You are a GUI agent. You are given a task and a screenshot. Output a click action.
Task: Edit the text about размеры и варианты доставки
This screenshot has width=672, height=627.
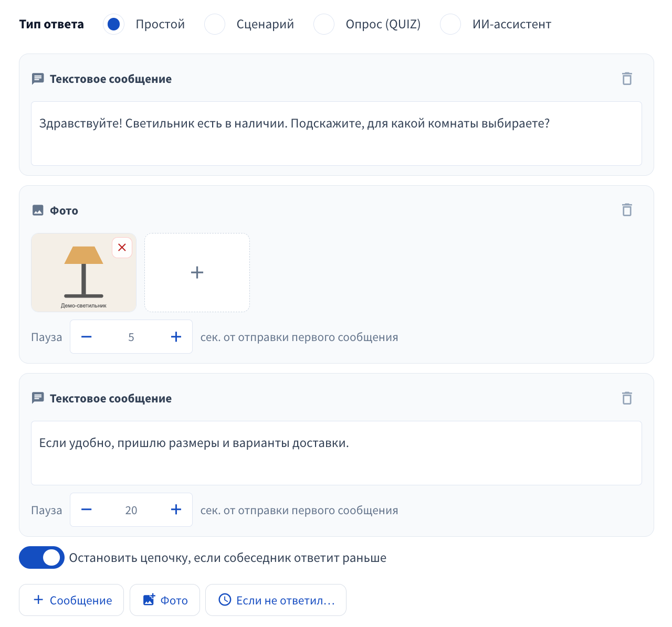[x=337, y=453]
